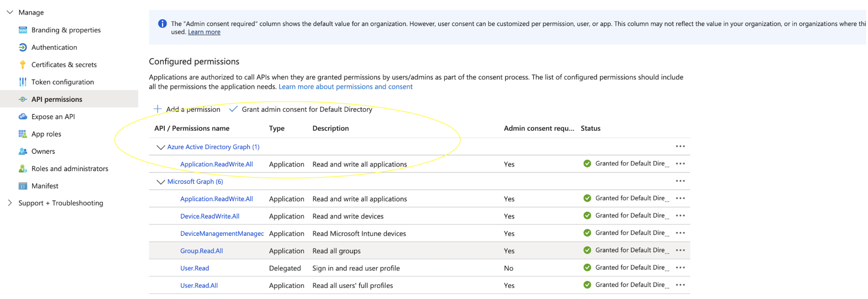The height and width of the screenshot is (299, 868).
Task: Click the Certificates & secrets key icon
Action: [23, 65]
